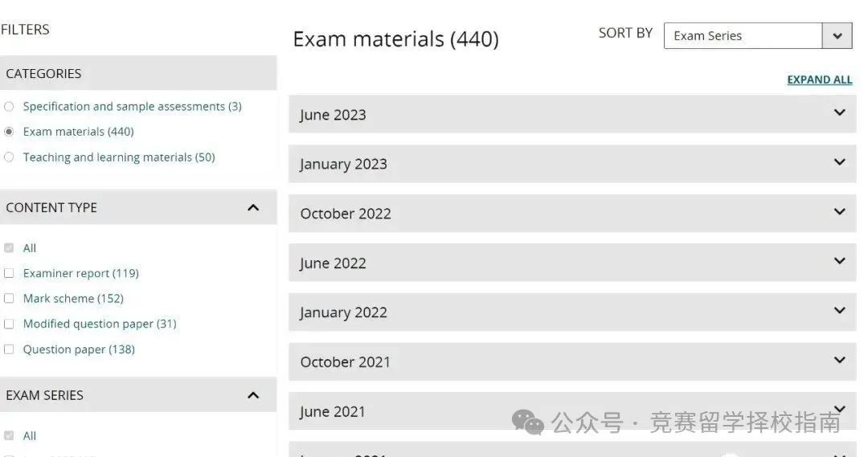Click the Expand All link

coord(819,80)
